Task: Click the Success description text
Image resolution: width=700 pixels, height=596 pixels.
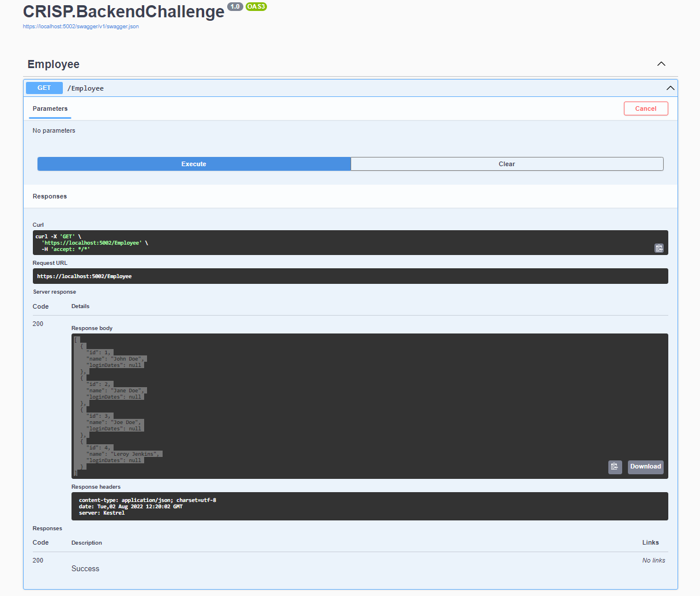Action: [85, 569]
